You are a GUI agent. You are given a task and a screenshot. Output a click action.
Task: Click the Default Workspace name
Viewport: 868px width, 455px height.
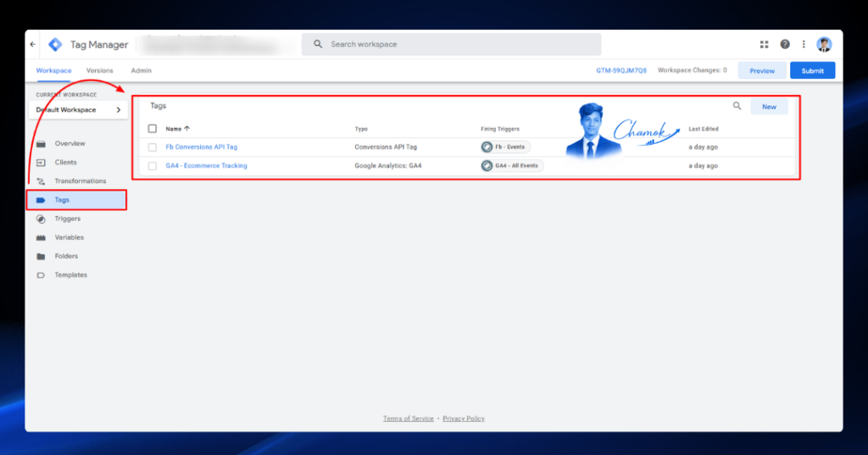tap(66, 109)
